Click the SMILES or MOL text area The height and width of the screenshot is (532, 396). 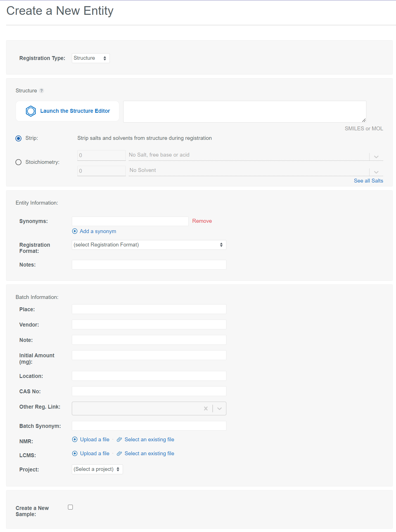pyautogui.click(x=245, y=112)
